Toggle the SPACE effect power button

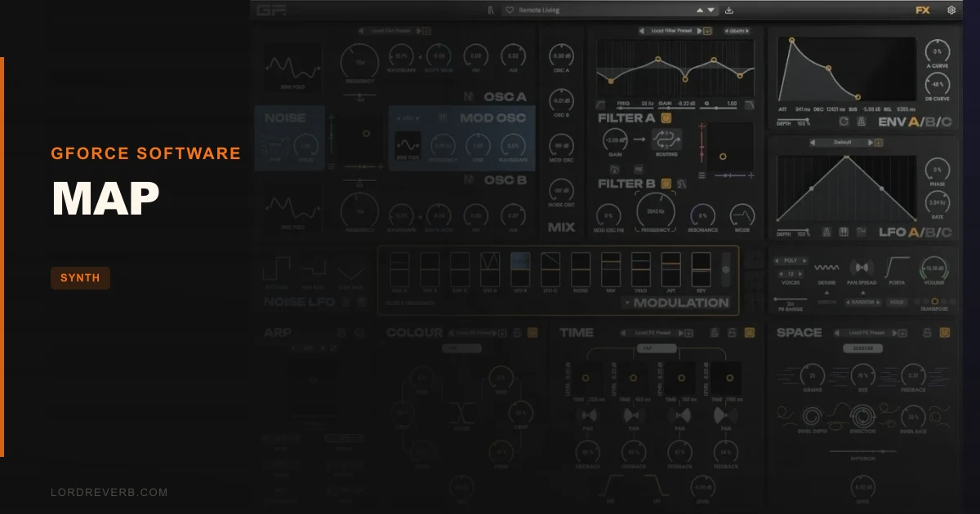tap(945, 333)
